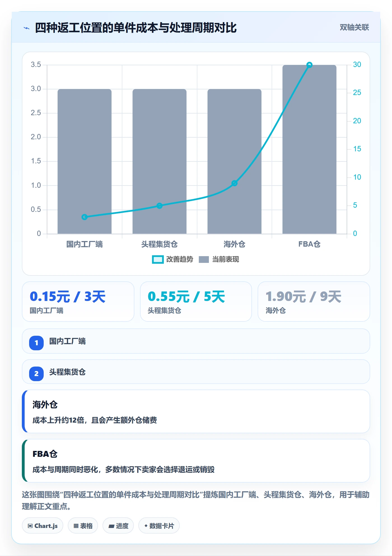Viewport: 392px width, 556px height.
Task: Click the number 2 badge for 头程集货仓
Action: [x=36, y=374]
